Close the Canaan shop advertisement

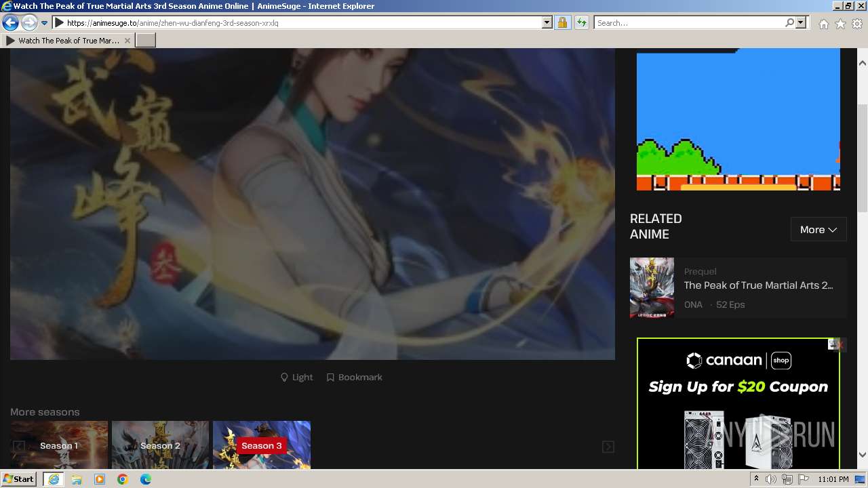click(x=840, y=345)
